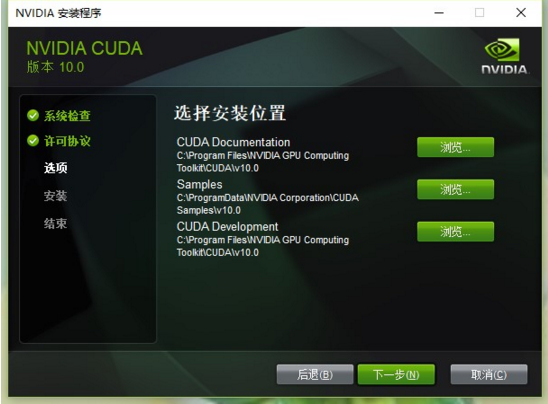Click green checkmark beside 系统检查
548x404 pixels.
[33, 115]
